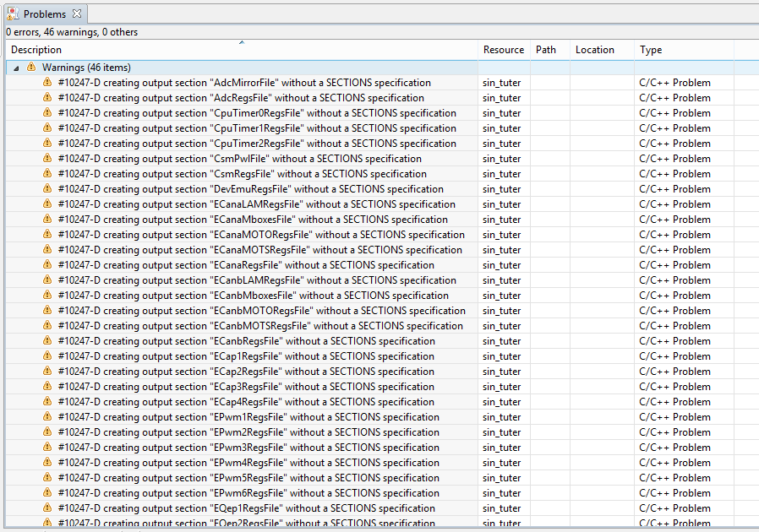This screenshot has height=532, width=759.
Task: Click warning icon for "ECanbMboxesFile" row
Action: 47,295
